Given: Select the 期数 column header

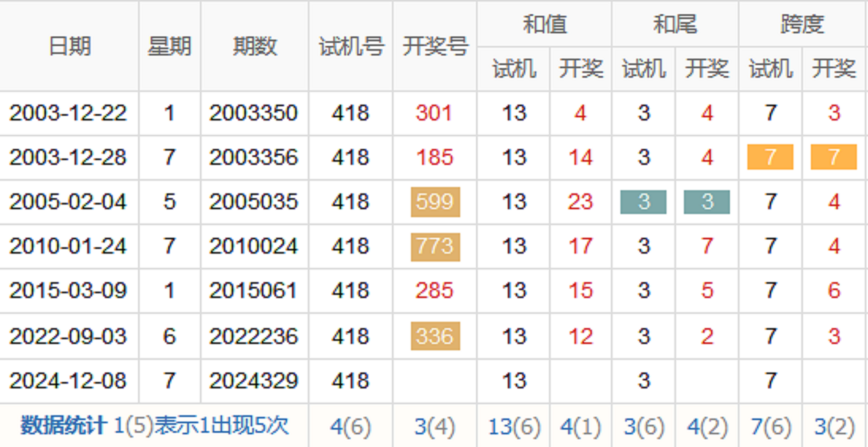Looking at the screenshot, I should pyautogui.click(x=255, y=46).
